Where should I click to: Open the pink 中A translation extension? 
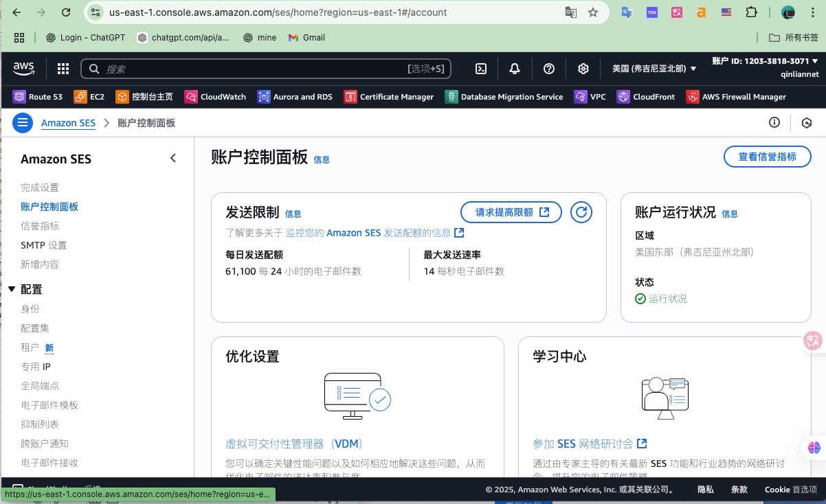pyautogui.click(x=677, y=12)
